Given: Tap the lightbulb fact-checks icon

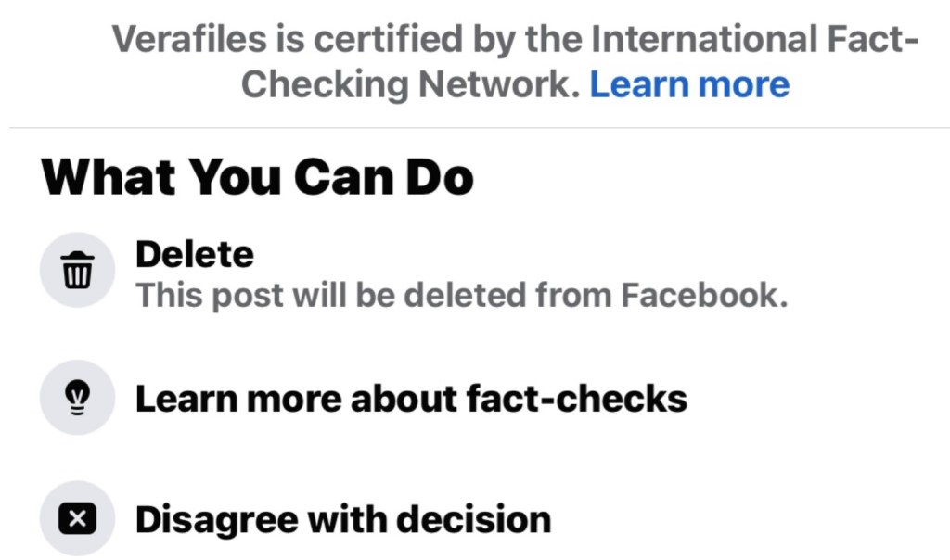Looking at the screenshot, I should click(77, 399).
